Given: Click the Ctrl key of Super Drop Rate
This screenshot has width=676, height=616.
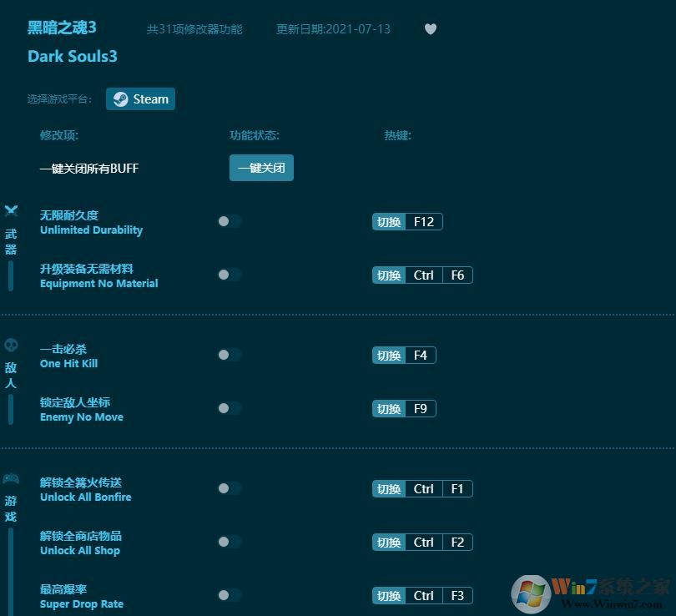Looking at the screenshot, I should coord(424,596).
